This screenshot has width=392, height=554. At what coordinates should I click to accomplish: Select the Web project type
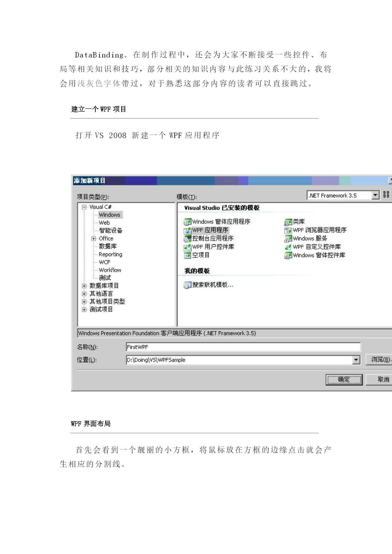[x=104, y=223]
